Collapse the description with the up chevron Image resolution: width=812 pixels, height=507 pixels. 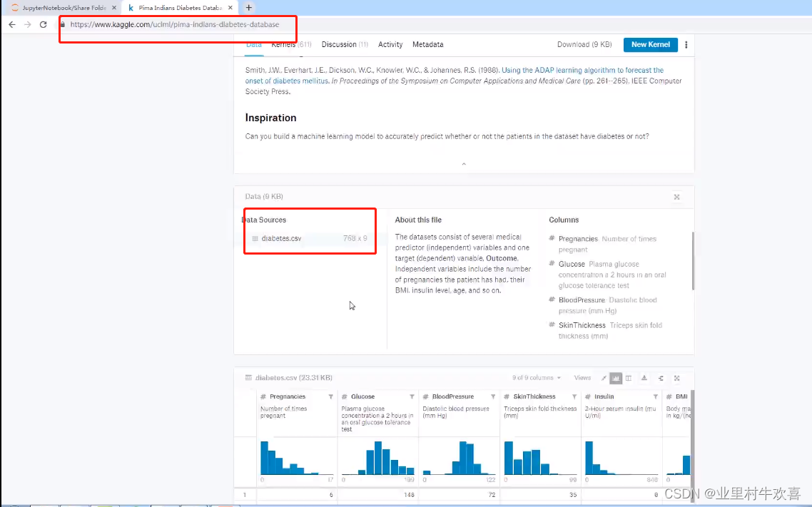[x=464, y=164]
